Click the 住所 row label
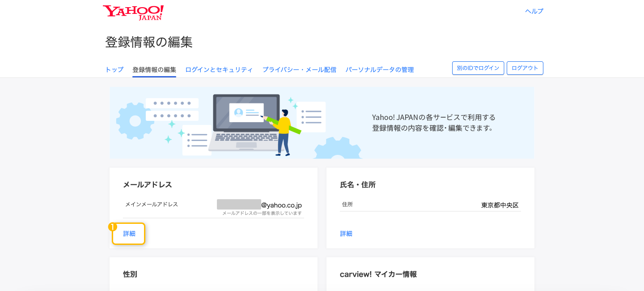644x291 pixels. tap(347, 204)
